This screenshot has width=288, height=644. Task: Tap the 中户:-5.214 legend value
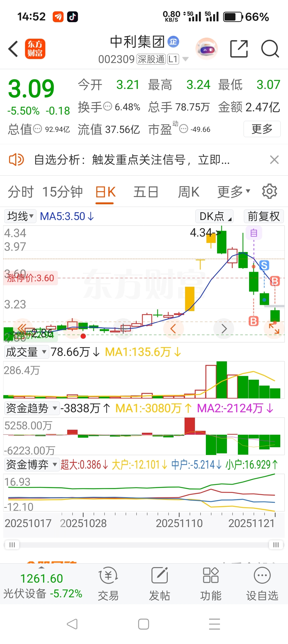[x=197, y=465]
